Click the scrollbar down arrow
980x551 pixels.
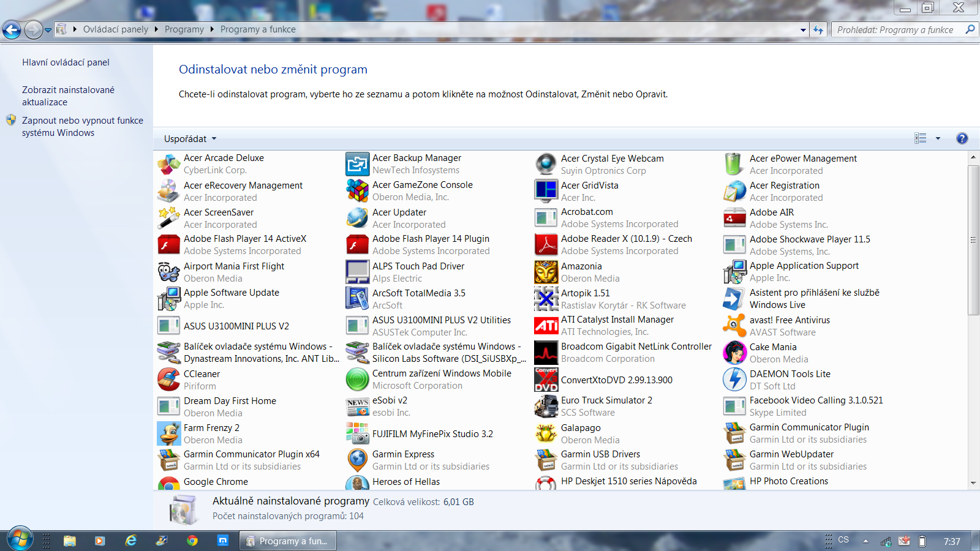pyautogui.click(x=973, y=483)
